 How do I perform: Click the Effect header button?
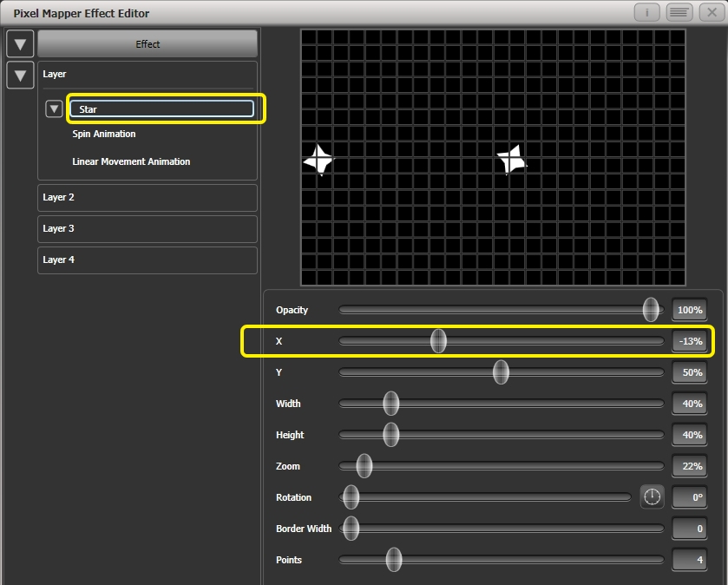coord(148,43)
